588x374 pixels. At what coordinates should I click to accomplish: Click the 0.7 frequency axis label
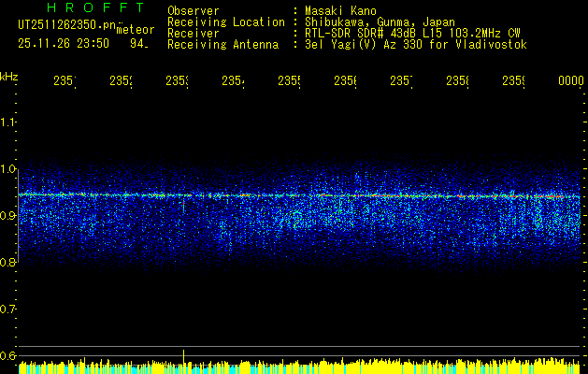click(x=8, y=309)
